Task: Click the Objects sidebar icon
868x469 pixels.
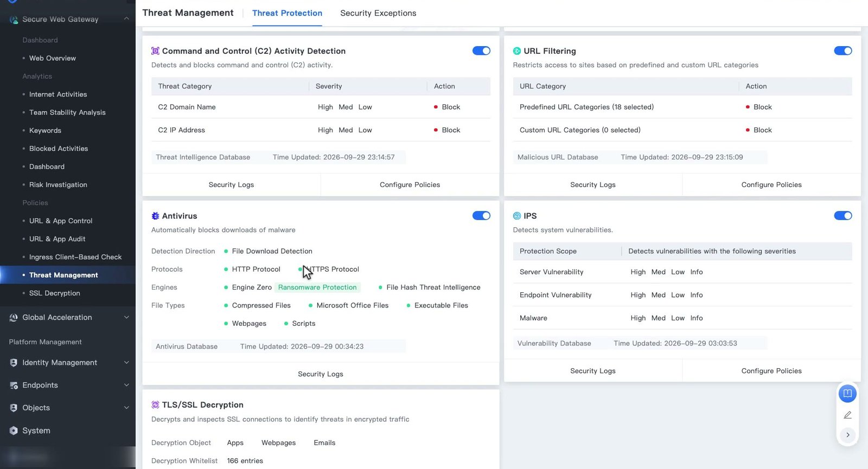Action: [14, 408]
